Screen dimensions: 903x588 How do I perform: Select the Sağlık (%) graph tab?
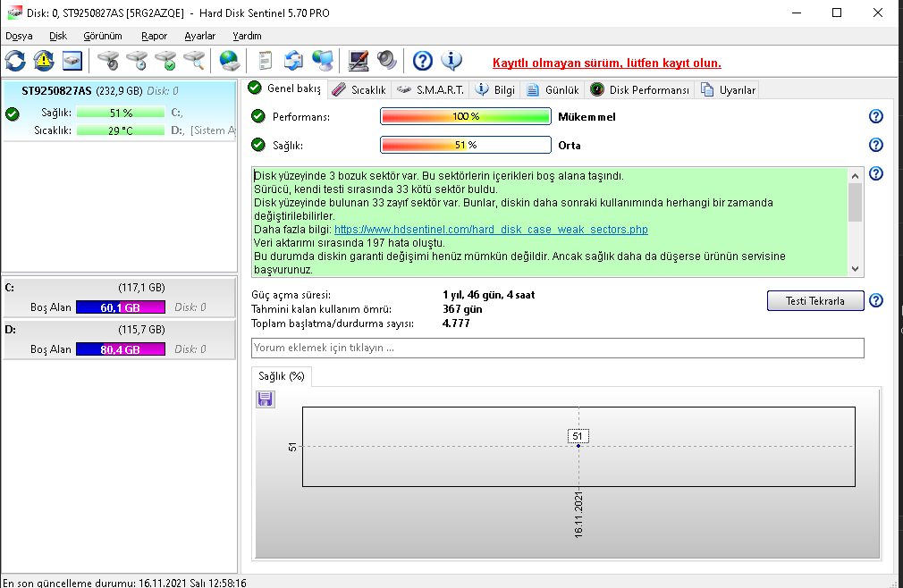(282, 376)
